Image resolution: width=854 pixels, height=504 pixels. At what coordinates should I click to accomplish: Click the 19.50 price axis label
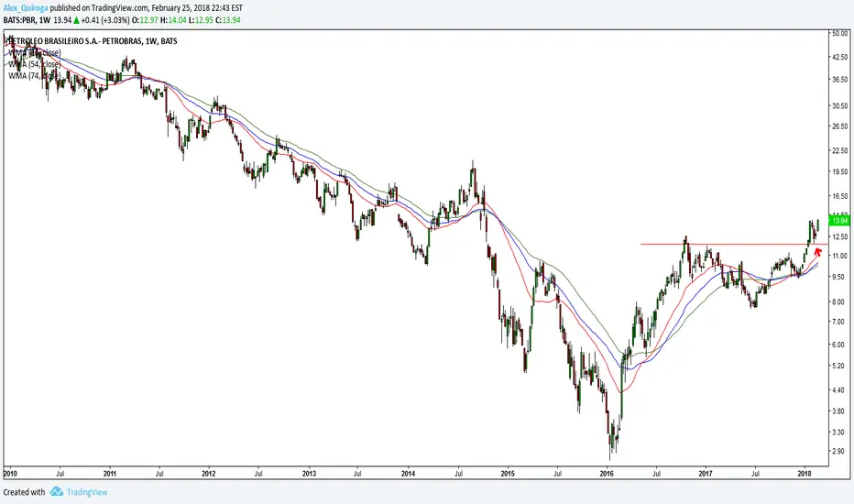[840, 171]
